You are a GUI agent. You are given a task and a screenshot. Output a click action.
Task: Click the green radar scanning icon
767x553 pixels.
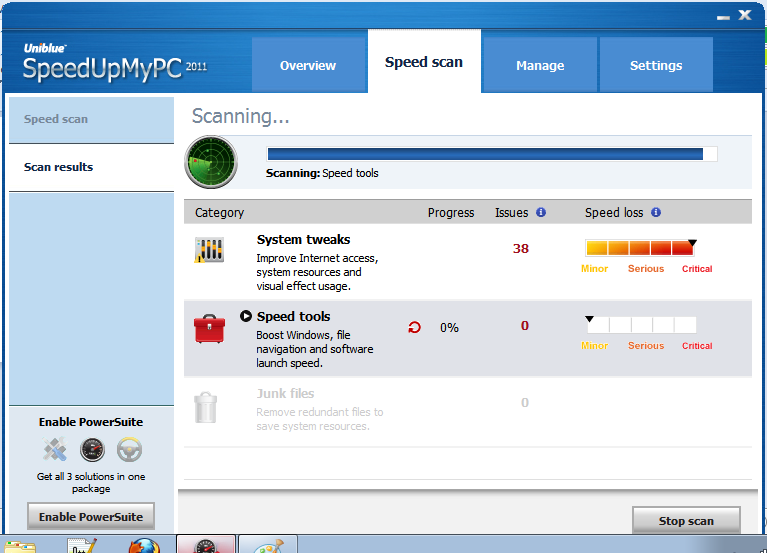point(211,162)
